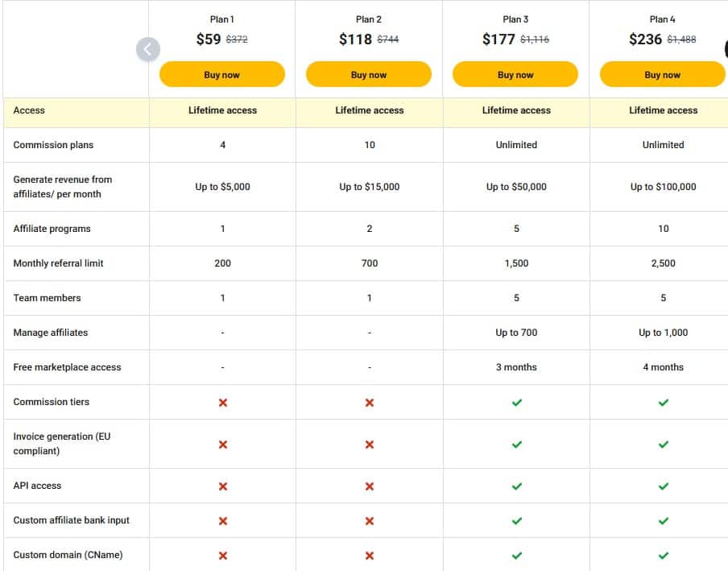The height and width of the screenshot is (571, 728).
Task: Click Plan 4's checkmark for Commission tiers
Action: 662,401
